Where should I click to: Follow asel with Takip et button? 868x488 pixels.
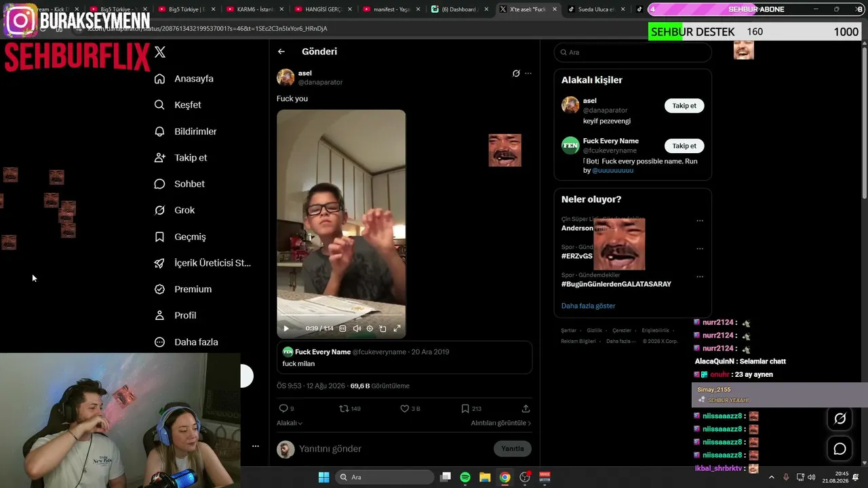684,106
